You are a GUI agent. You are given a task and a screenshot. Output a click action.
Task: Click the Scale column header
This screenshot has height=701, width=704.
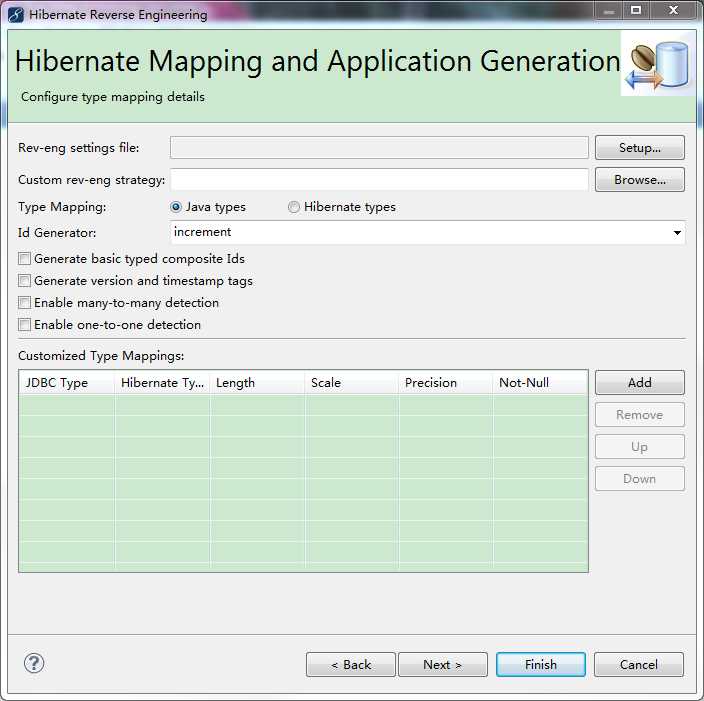click(x=352, y=383)
